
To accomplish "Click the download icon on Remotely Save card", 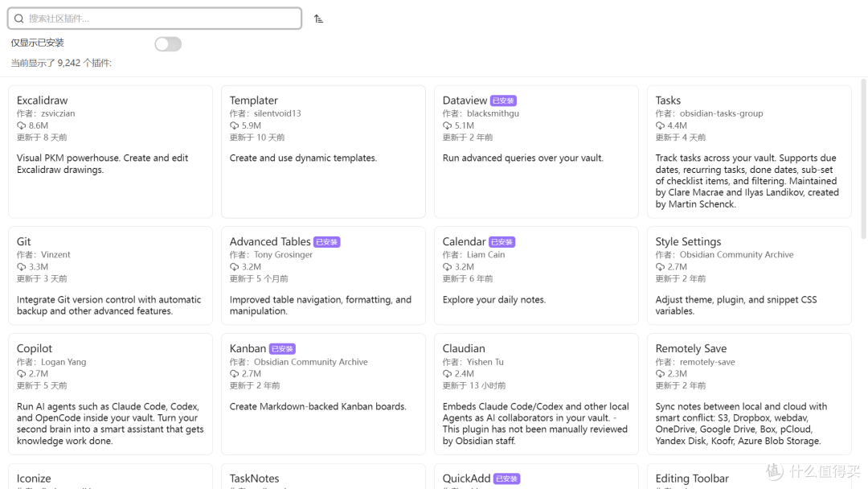I will coord(660,374).
